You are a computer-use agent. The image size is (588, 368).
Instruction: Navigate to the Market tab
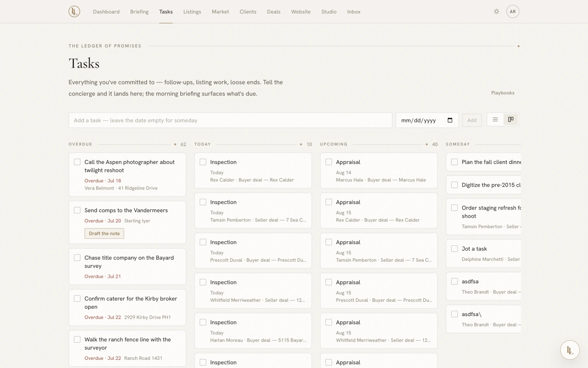click(220, 12)
